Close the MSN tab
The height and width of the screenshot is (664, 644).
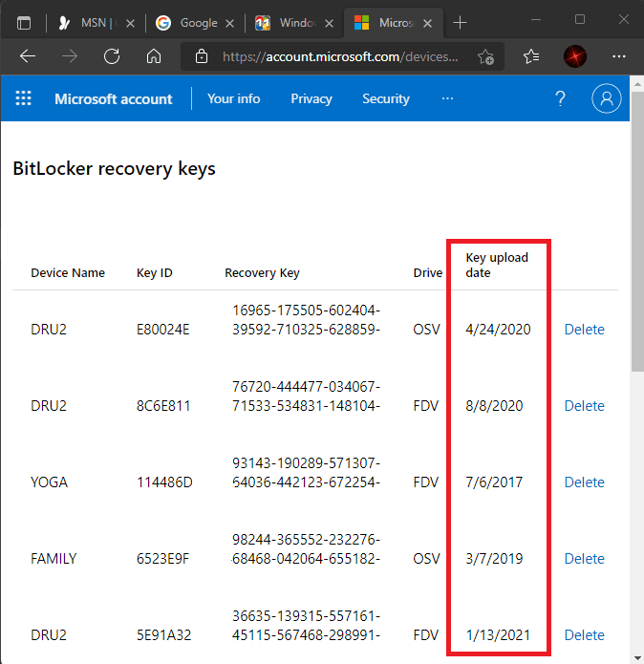click(130, 23)
